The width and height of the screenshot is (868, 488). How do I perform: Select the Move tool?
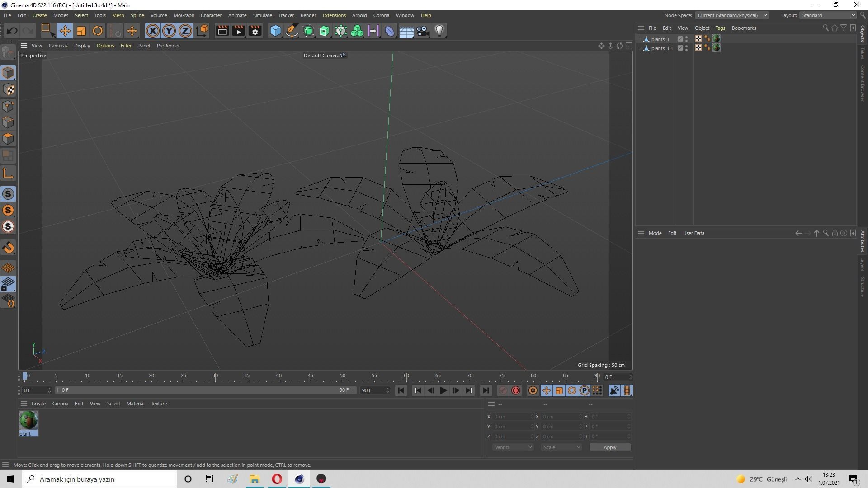(x=65, y=31)
